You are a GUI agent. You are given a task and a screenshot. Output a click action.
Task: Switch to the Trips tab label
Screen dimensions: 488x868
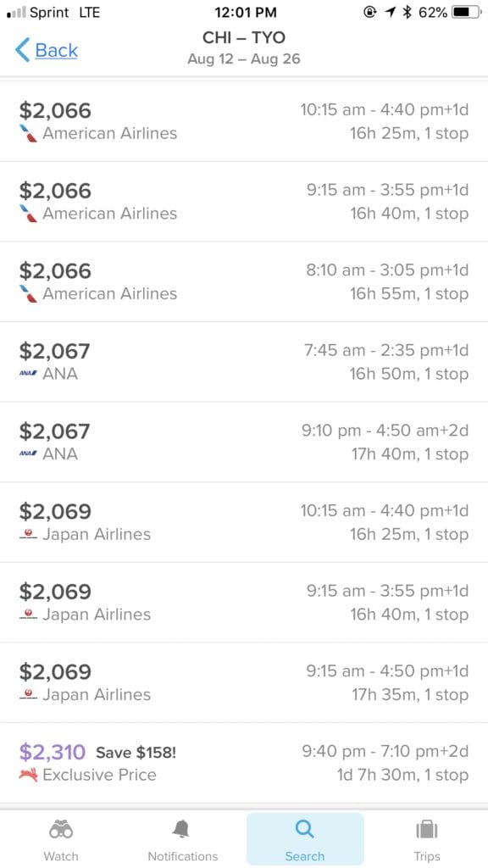point(427,856)
